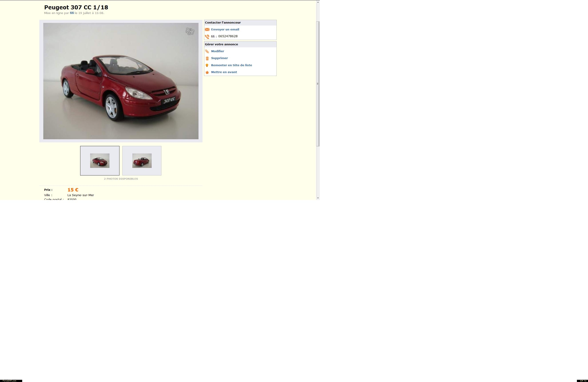Viewport: 588px width, 382px height.
Task: Click the scrollbar down arrow
Action: coord(318,198)
